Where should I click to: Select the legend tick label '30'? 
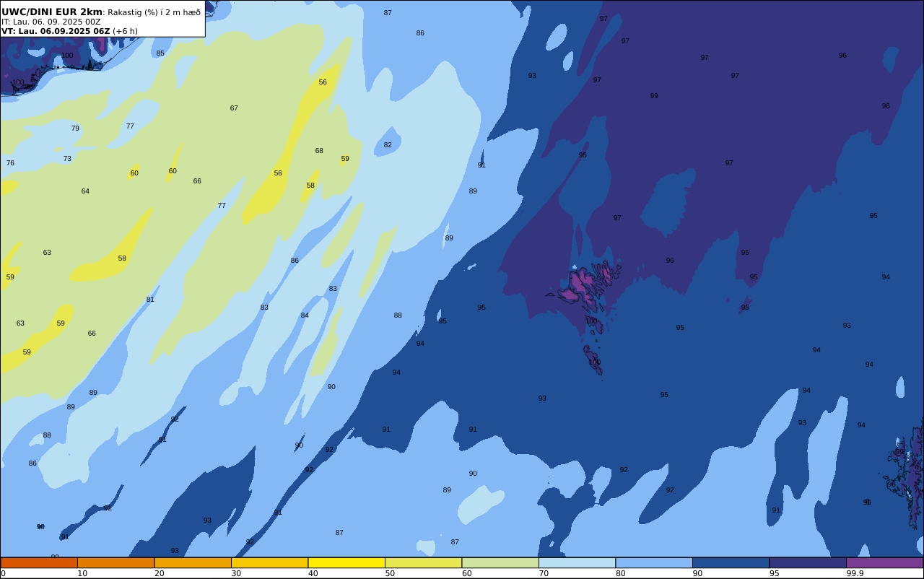click(x=236, y=573)
